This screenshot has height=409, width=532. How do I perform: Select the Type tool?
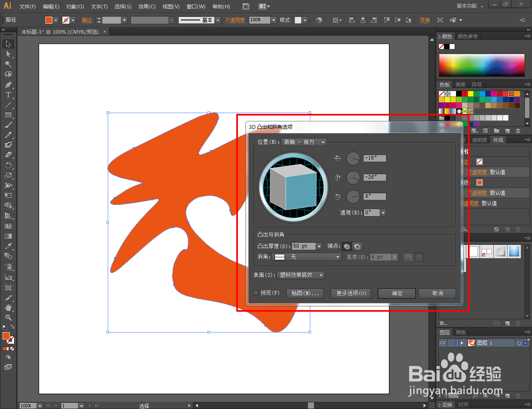click(8, 95)
